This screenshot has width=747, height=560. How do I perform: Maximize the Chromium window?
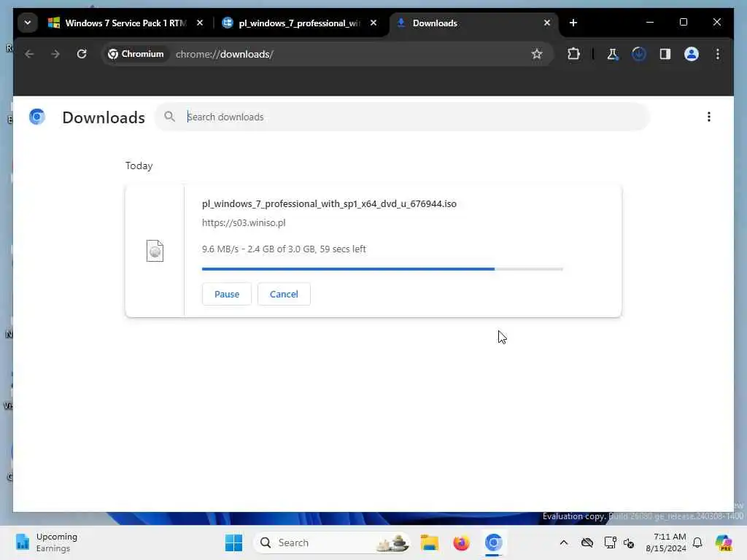point(683,23)
